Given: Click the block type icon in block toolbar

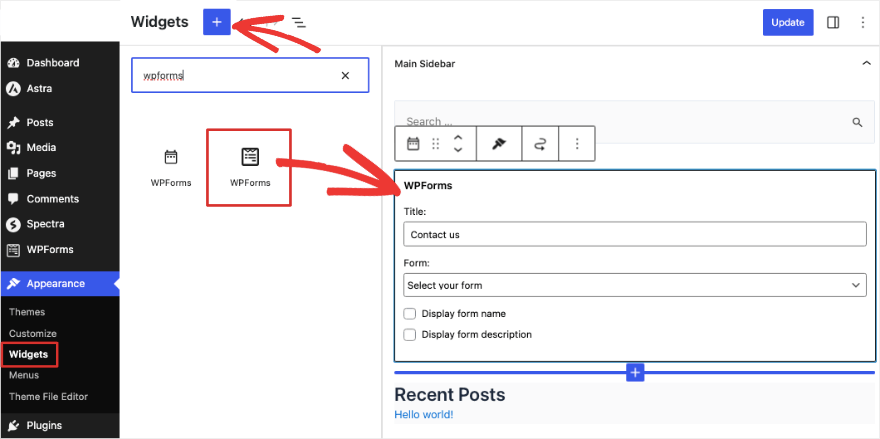Looking at the screenshot, I should point(413,144).
